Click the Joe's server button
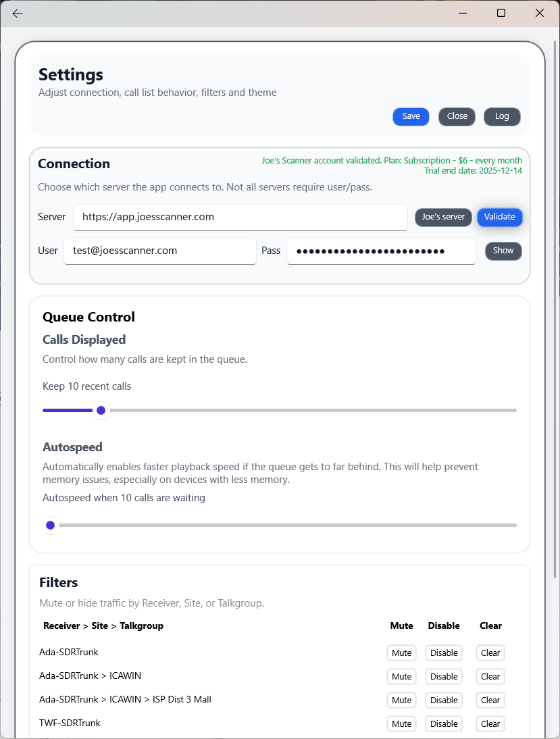The image size is (560, 739). click(443, 217)
